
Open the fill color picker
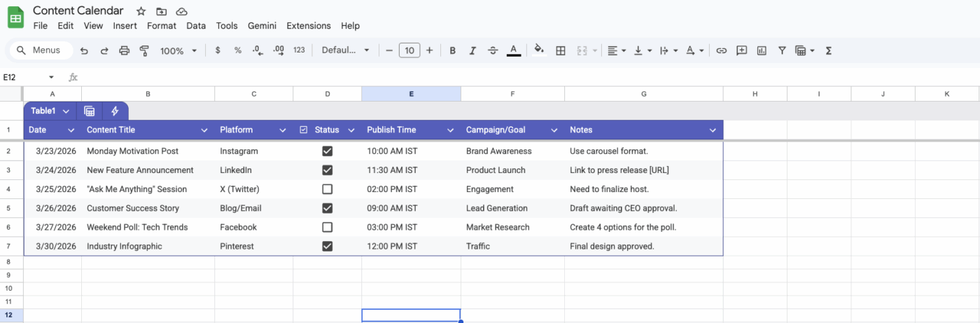538,50
